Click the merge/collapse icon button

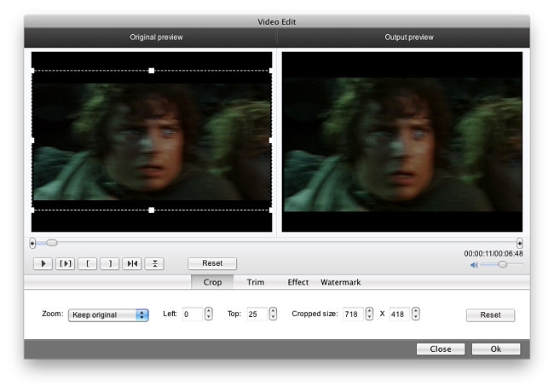click(154, 263)
